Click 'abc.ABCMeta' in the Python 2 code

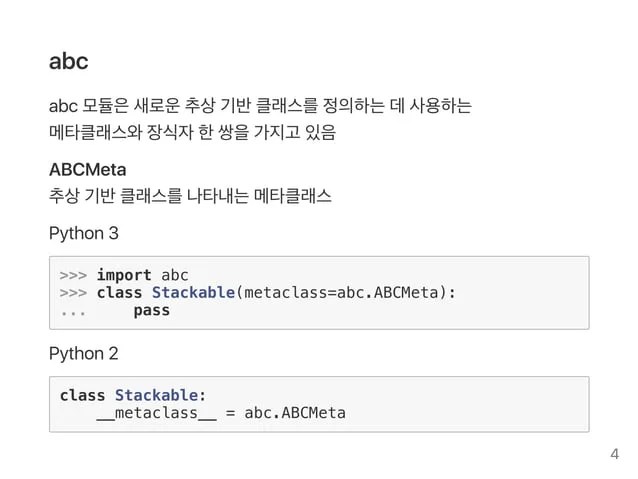click(x=295, y=413)
